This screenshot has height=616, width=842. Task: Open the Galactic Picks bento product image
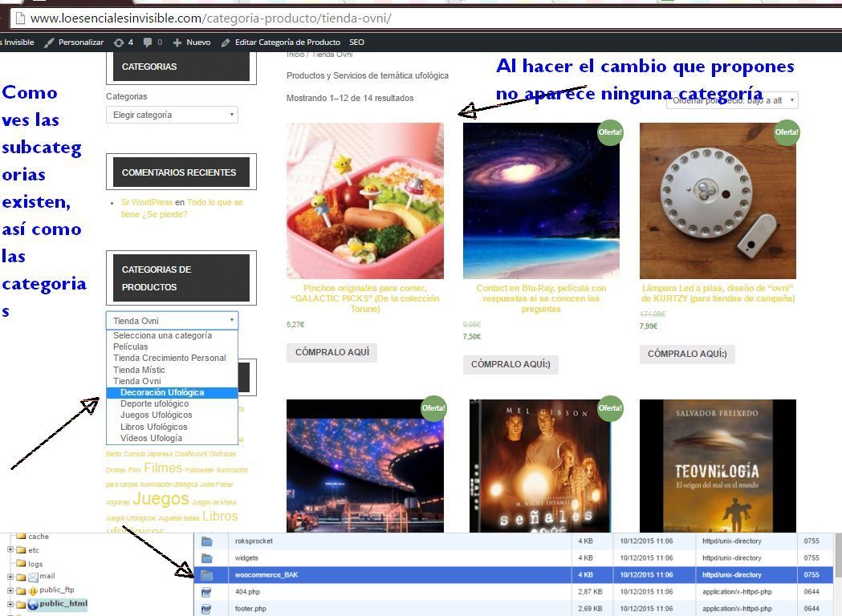tap(365, 201)
